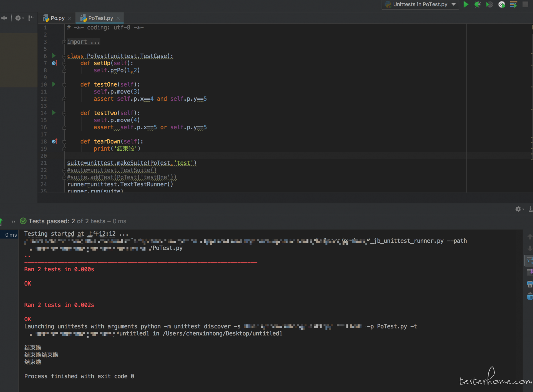Screen dimensions: 533x392
Task: Place cursor in 'class PoTest(unittest.TestCase):' line
Action: (x=120, y=56)
